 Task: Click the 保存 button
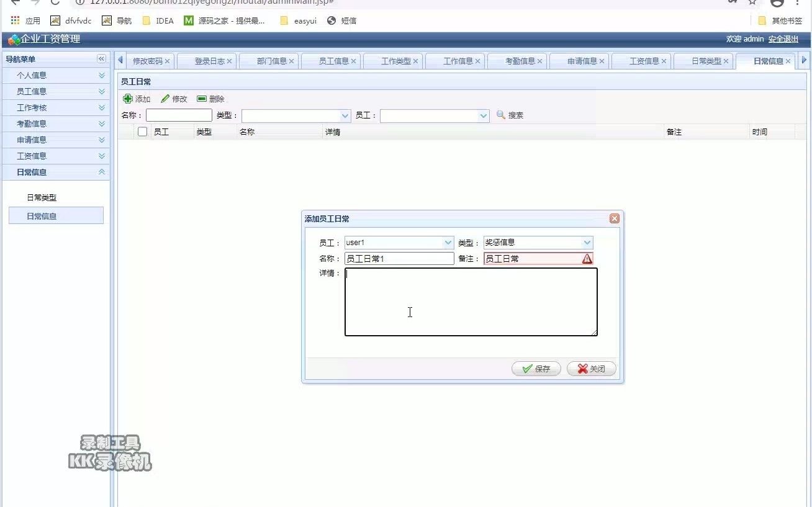coord(536,369)
